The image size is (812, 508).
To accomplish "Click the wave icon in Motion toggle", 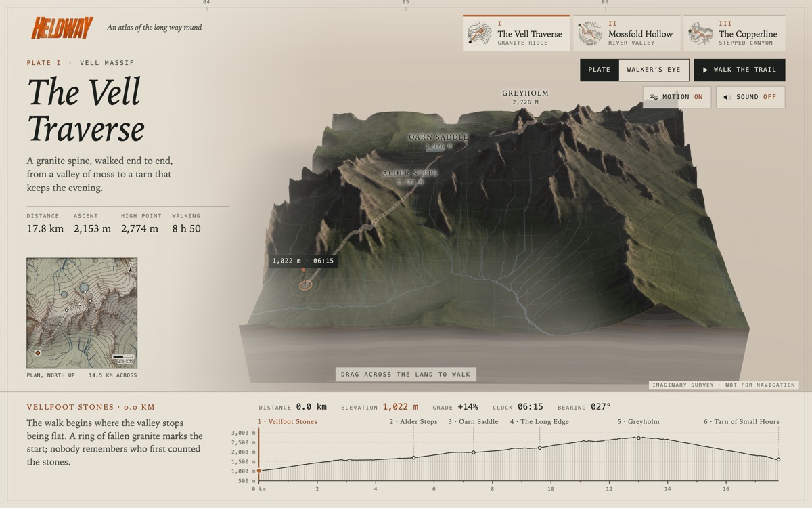I will 654,97.
